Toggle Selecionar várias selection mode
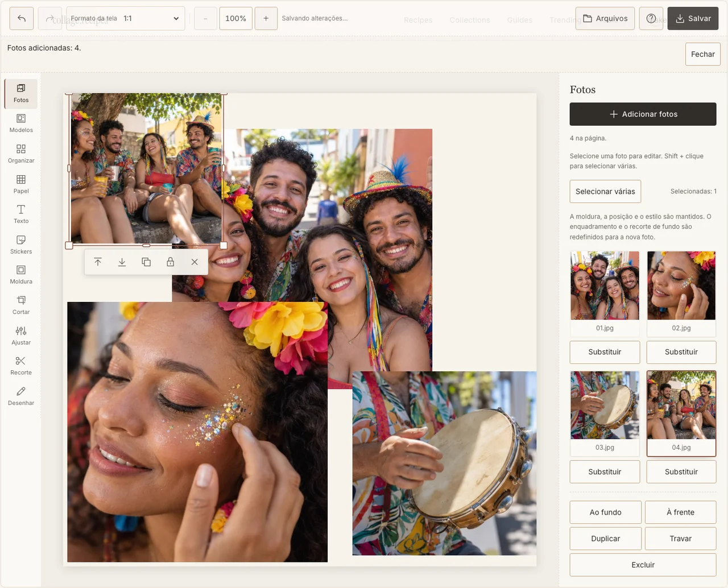The height and width of the screenshot is (588, 728). [x=605, y=192]
